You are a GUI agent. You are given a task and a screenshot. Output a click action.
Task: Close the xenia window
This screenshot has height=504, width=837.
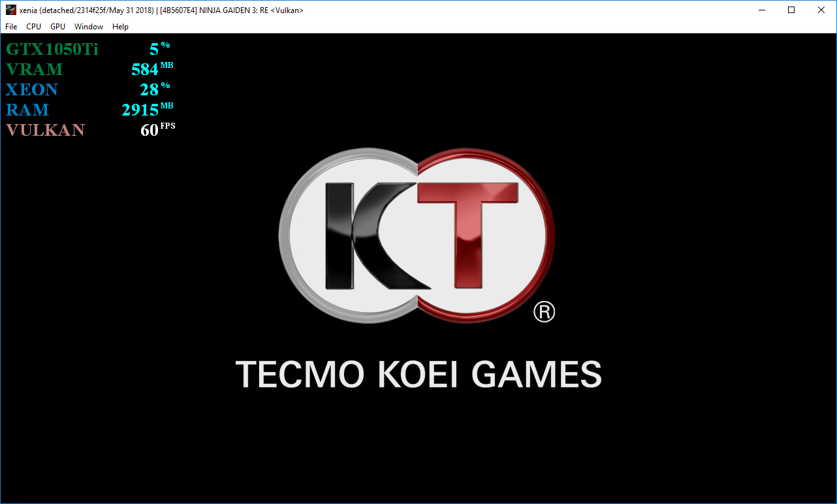pos(821,10)
